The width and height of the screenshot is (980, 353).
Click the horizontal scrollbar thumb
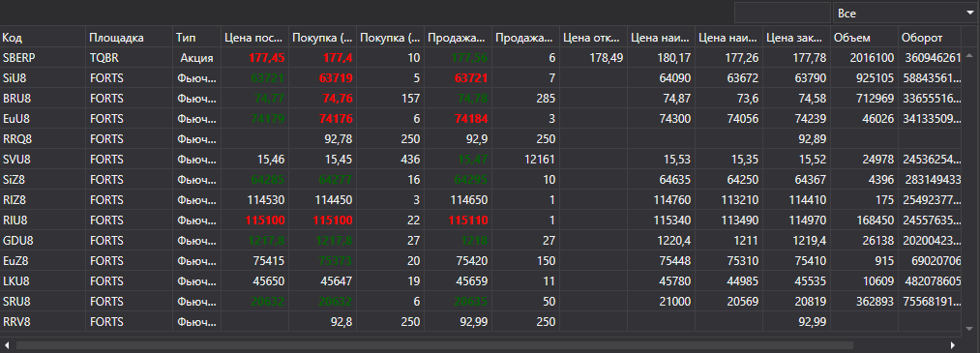coord(434,344)
